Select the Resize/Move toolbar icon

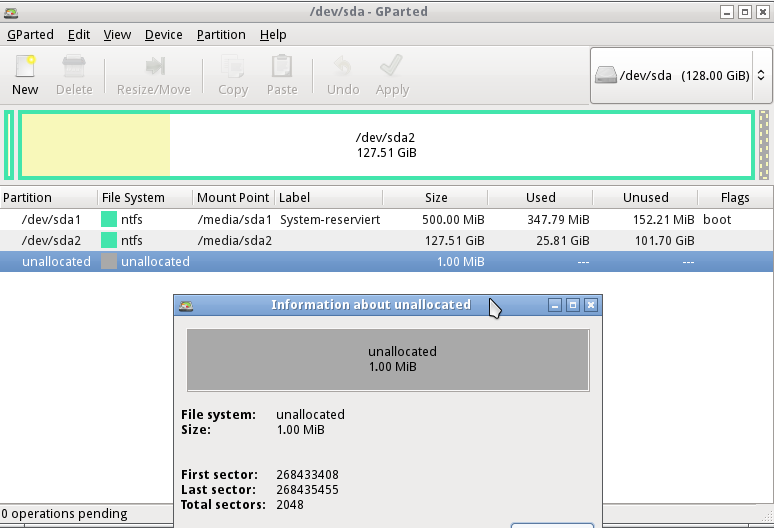[x=155, y=66]
